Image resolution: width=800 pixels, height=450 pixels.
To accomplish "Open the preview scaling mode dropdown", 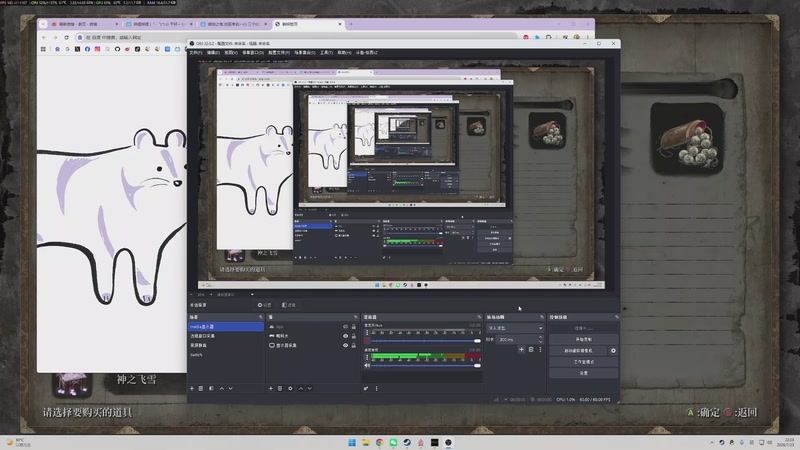I will [235, 294].
